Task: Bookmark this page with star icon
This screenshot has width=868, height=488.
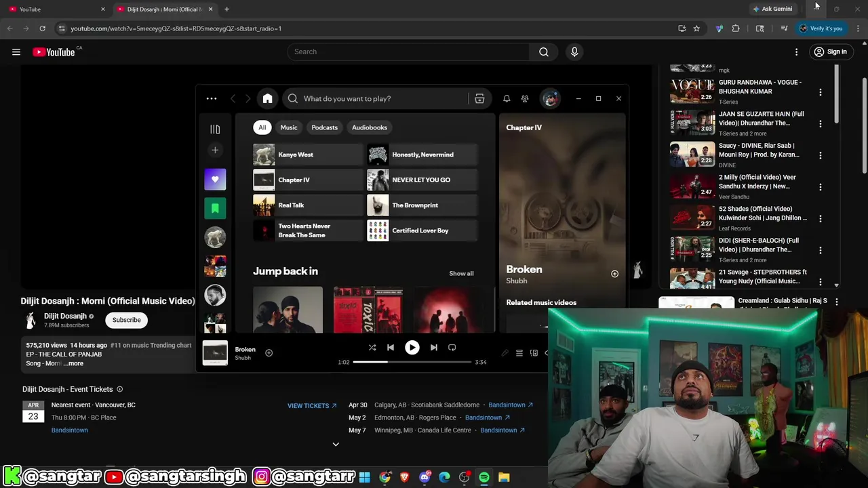Action: click(x=696, y=28)
